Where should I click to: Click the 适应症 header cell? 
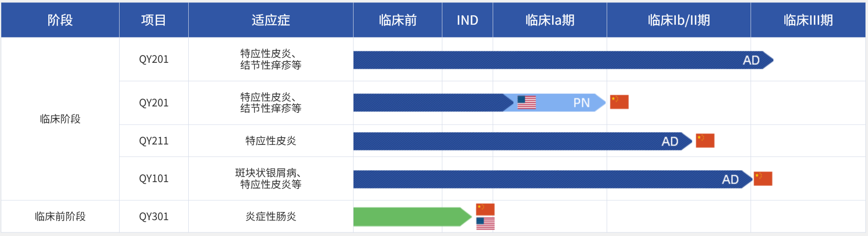271,20
